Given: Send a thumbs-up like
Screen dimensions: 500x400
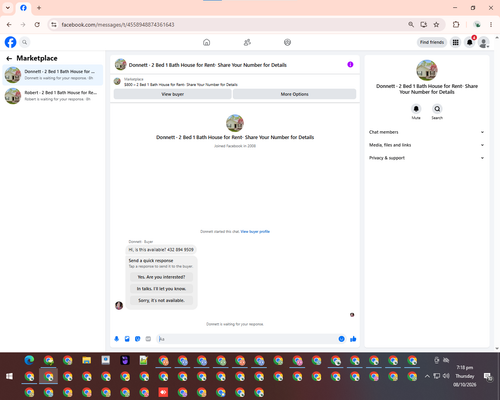Looking at the screenshot, I should (x=353, y=339).
